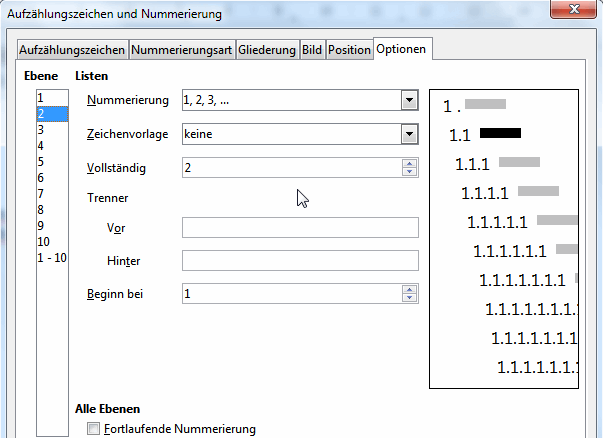The height and width of the screenshot is (438, 603).
Task: Select level 6 in Ebene list
Action: [52, 178]
